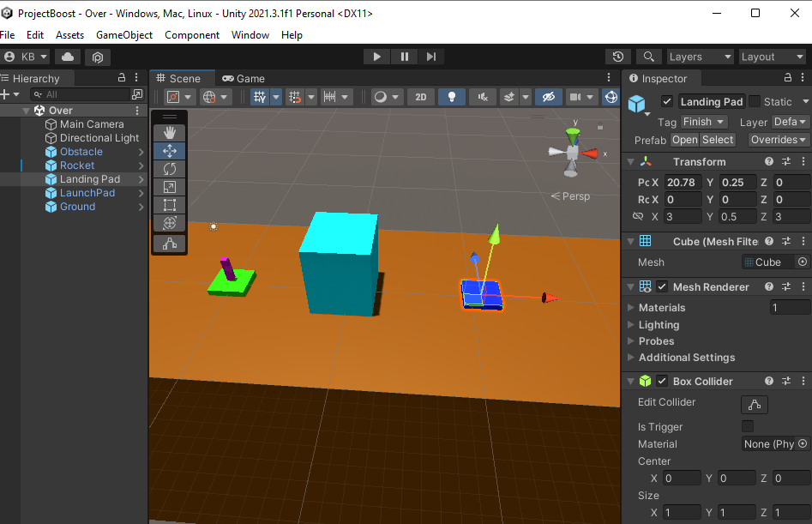Select the Scale tool
This screenshot has width=812, height=524.
pyautogui.click(x=169, y=187)
